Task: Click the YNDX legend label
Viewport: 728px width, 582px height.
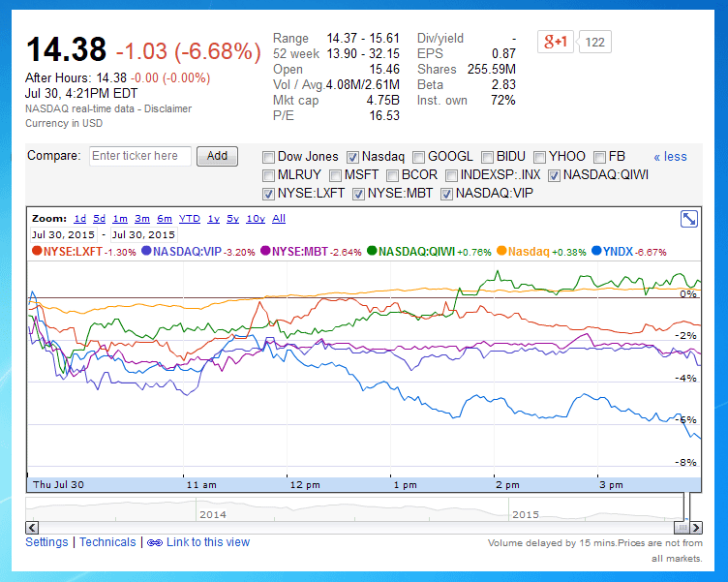Action: pyautogui.click(x=618, y=251)
